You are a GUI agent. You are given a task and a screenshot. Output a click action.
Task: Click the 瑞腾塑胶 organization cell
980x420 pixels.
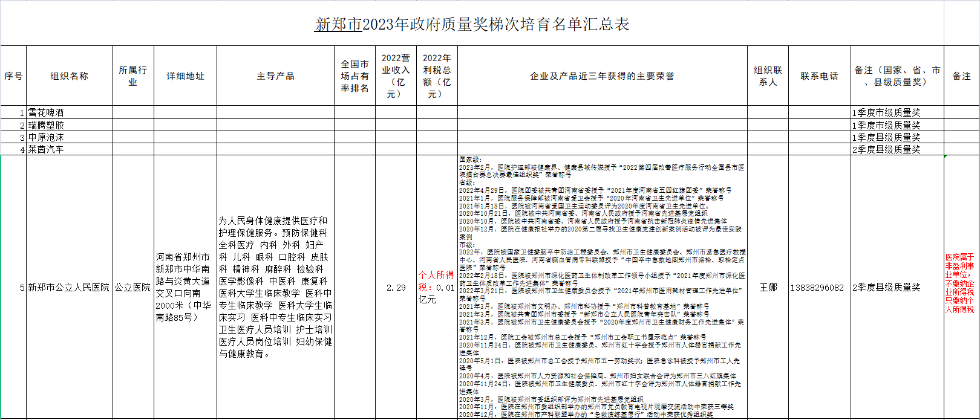(x=70, y=125)
